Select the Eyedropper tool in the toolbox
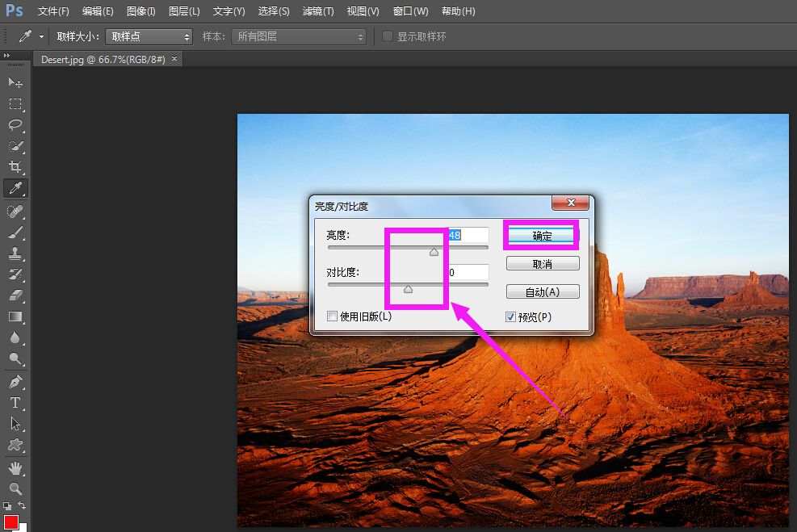The height and width of the screenshot is (532, 797). (15, 188)
